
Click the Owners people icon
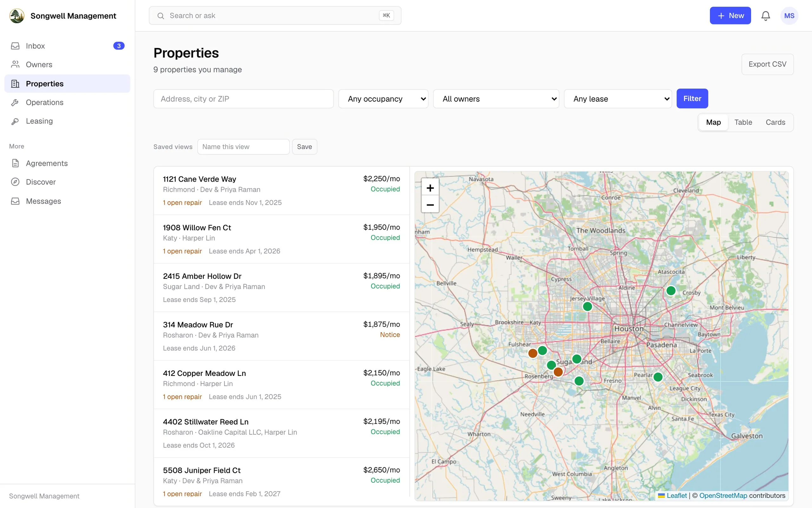tap(16, 64)
